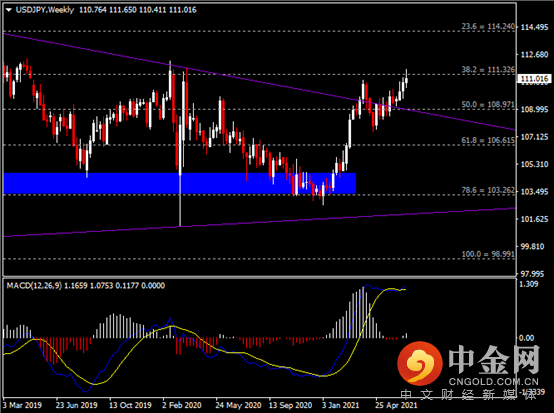
Task: Select the 38.2 = 111.326 Fibonacci label
Action: pyautogui.click(x=488, y=70)
